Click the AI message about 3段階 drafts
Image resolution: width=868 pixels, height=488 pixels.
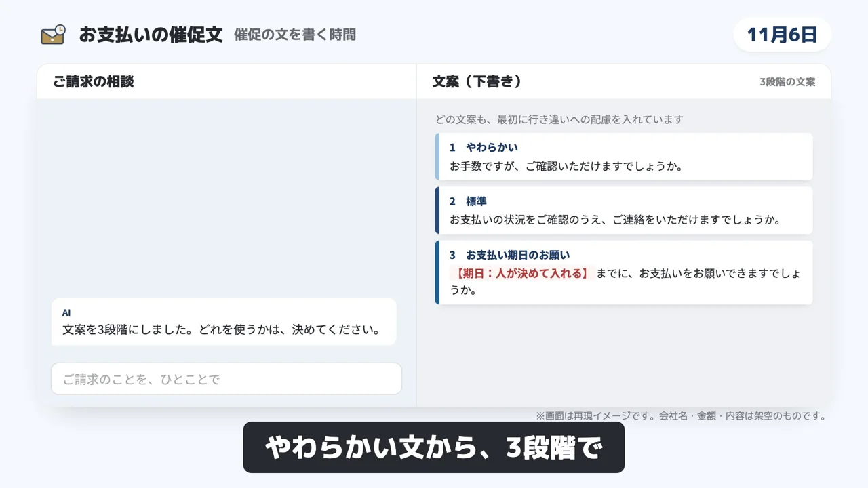pyautogui.click(x=224, y=322)
